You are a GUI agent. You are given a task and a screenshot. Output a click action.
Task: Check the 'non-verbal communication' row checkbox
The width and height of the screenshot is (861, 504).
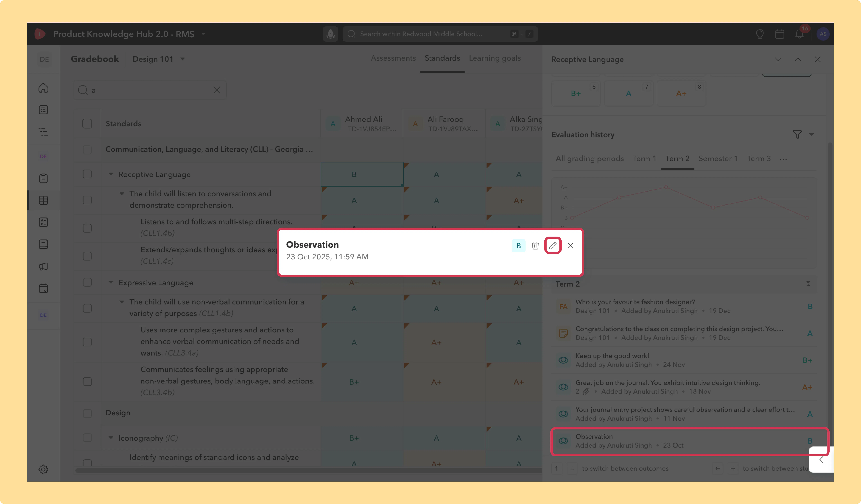(x=87, y=308)
